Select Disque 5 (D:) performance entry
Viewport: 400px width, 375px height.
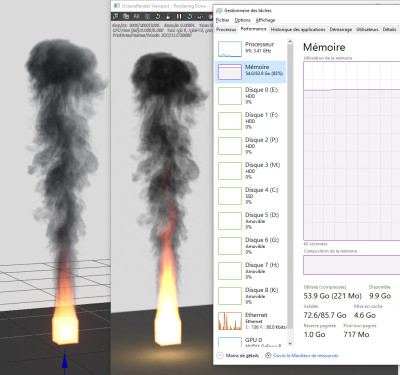tap(250, 221)
